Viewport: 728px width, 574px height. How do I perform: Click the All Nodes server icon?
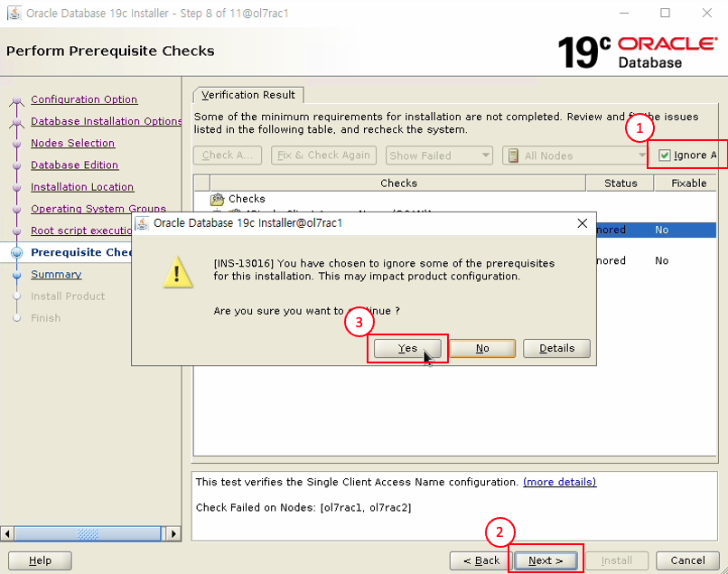click(513, 155)
